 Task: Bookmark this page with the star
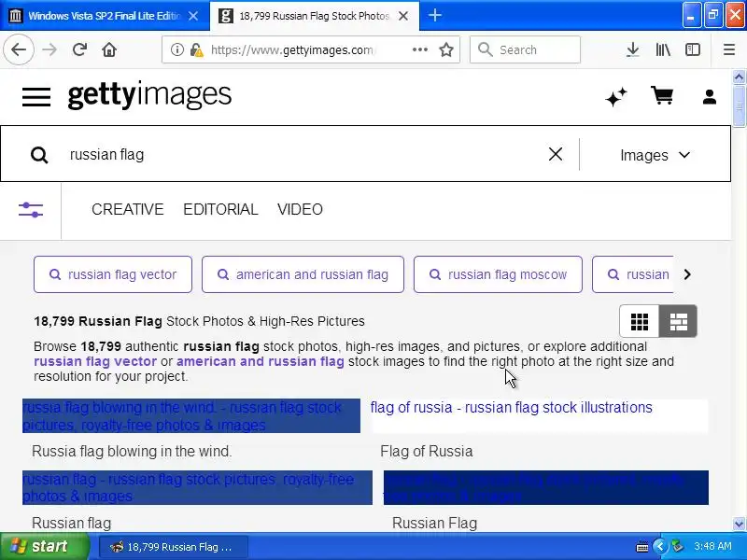click(x=446, y=49)
